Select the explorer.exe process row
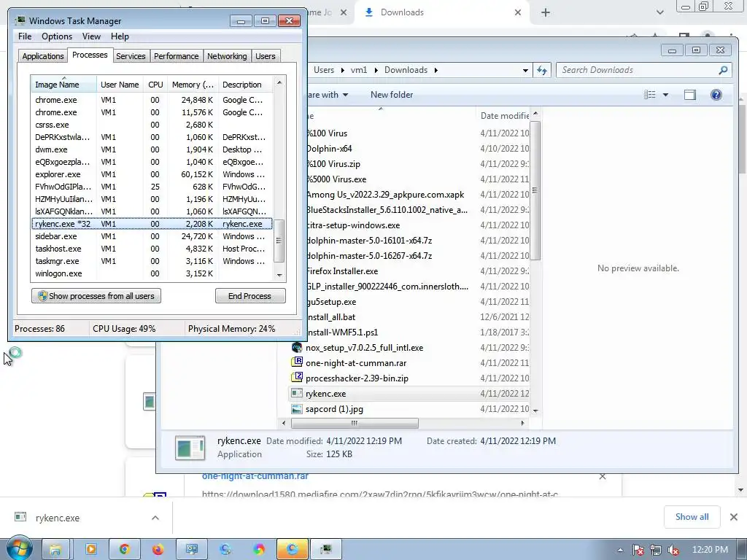Screen dimensions: 747x560 coord(152,174)
